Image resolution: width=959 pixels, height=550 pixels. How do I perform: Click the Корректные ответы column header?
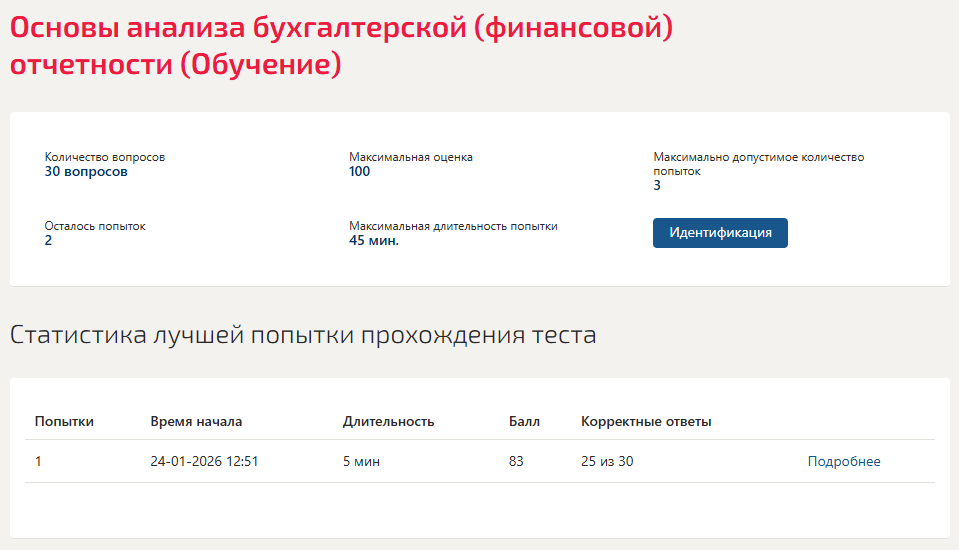(x=646, y=422)
